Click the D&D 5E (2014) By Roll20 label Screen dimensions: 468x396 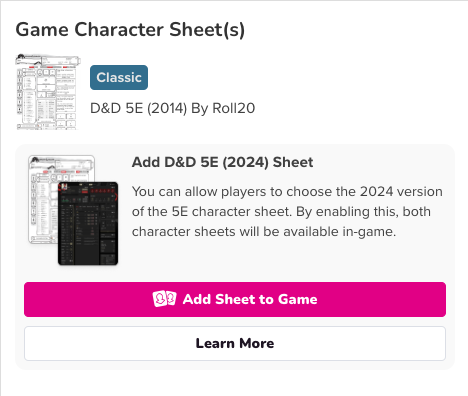(x=173, y=108)
